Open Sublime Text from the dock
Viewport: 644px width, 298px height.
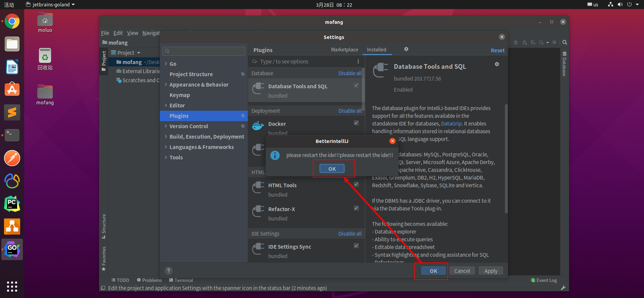pyautogui.click(x=12, y=112)
